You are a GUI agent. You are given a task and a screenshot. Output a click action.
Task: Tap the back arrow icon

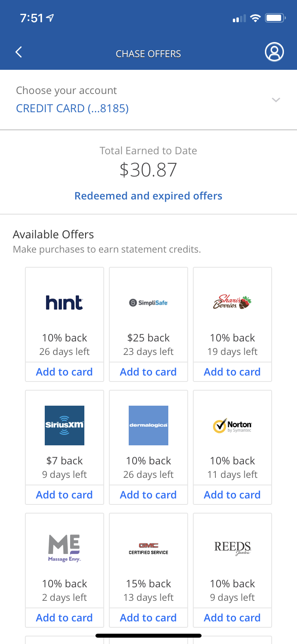19,52
